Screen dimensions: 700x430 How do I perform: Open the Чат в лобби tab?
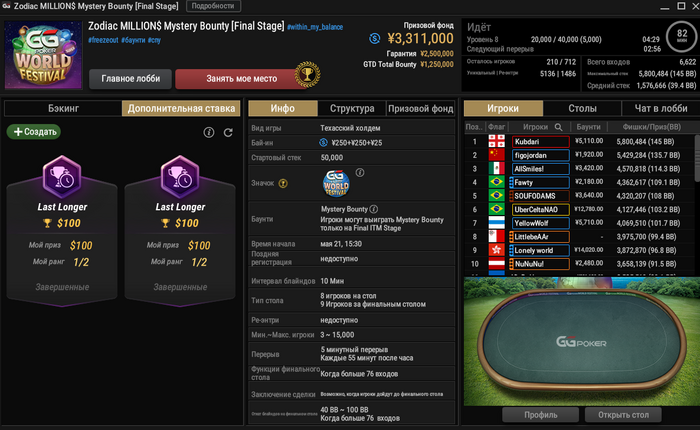[x=661, y=109]
